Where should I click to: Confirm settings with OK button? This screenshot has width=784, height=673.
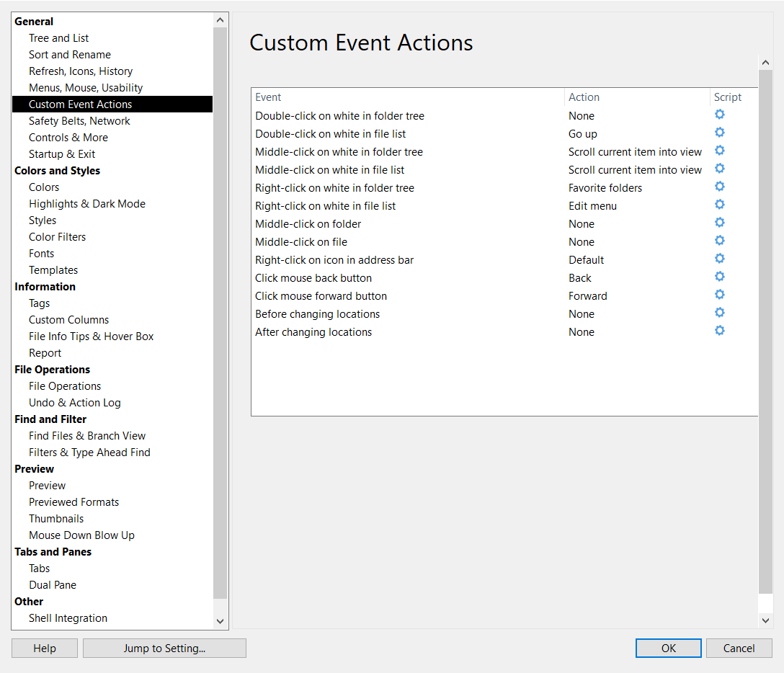[668, 649]
